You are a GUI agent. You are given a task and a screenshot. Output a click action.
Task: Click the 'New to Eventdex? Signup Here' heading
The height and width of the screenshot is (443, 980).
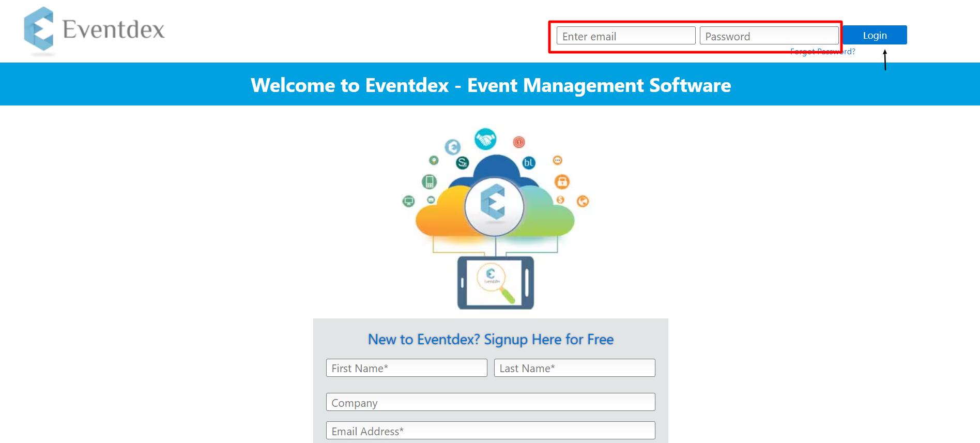491,339
